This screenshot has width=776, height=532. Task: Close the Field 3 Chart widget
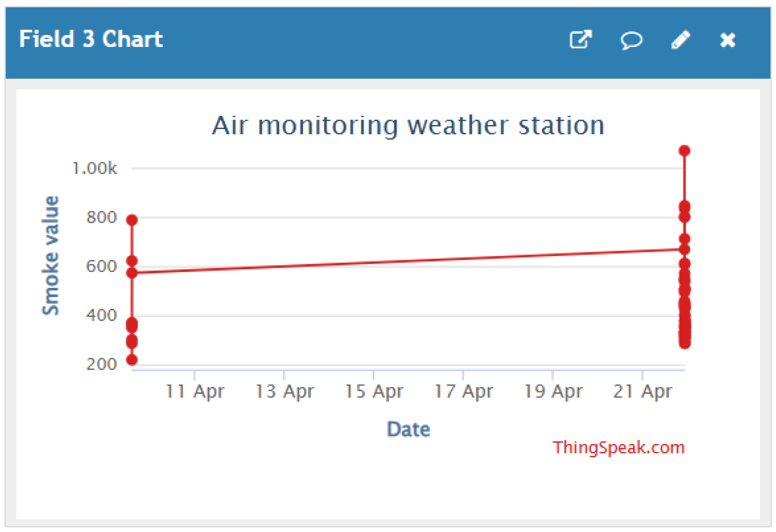pyautogui.click(x=728, y=40)
